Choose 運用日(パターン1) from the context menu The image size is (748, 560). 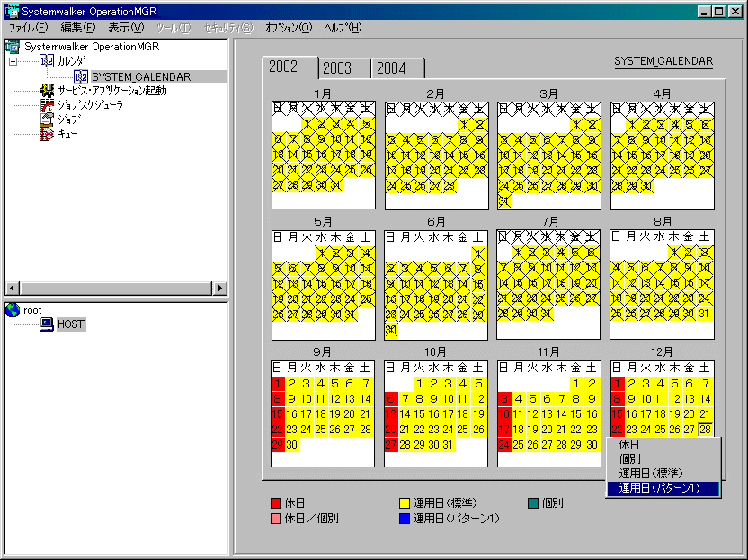click(x=663, y=488)
